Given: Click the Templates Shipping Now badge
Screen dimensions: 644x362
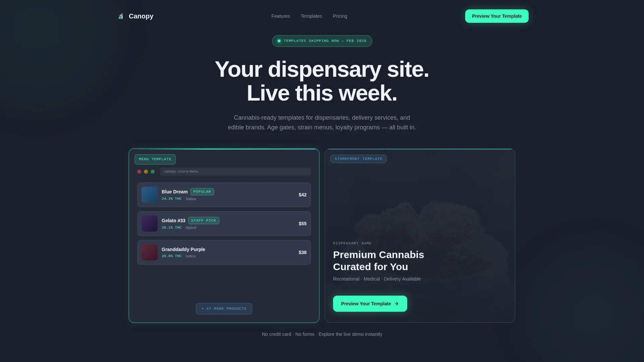Looking at the screenshot, I should 322,41.
